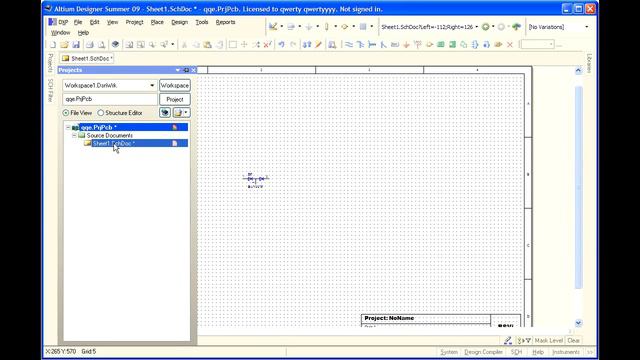This screenshot has height=360, width=640.
Task: Activate the Zoom Area tool
Action: click(x=152, y=44)
